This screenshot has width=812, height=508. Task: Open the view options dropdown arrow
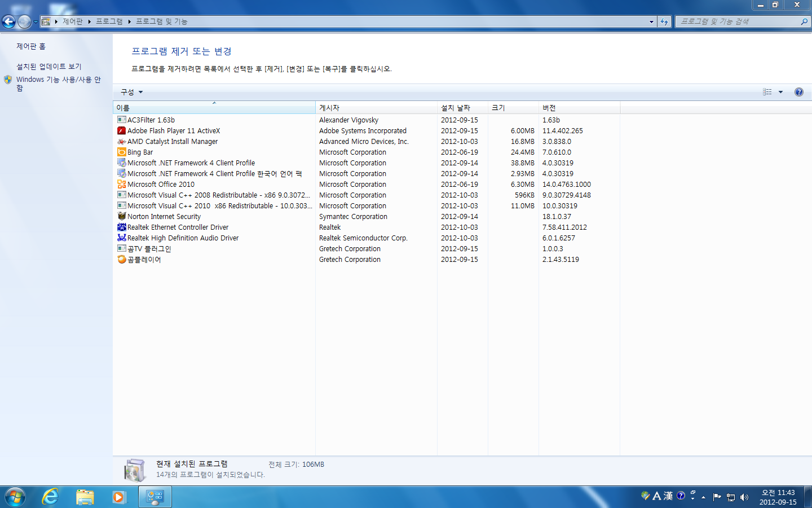pos(781,92)
